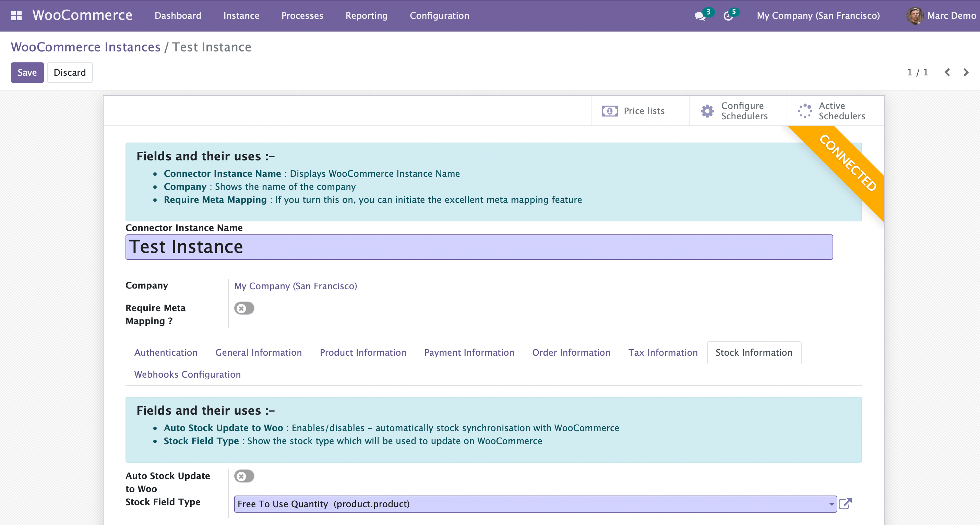This screenshot has width=980, height=525.
Task: Open the WooCommerce Instances breadcrumb link
Action: tap(86, 47)
